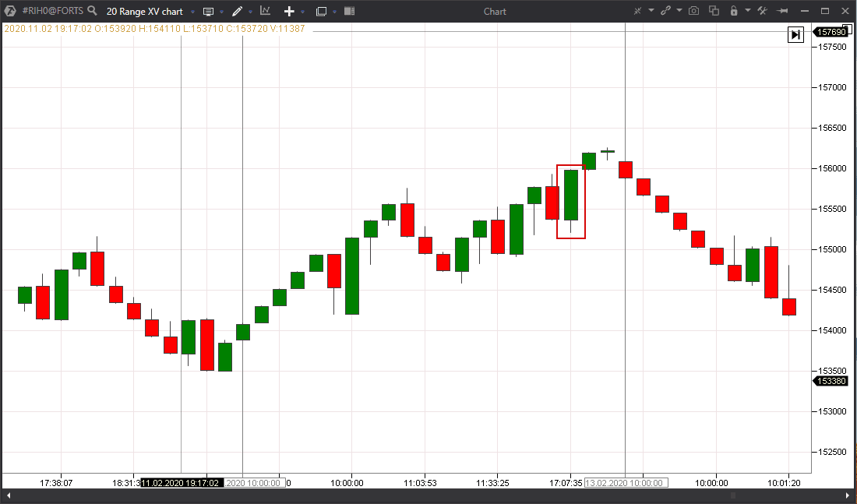Toggle the crosshair cursor mode

click(x=637, y=11)
